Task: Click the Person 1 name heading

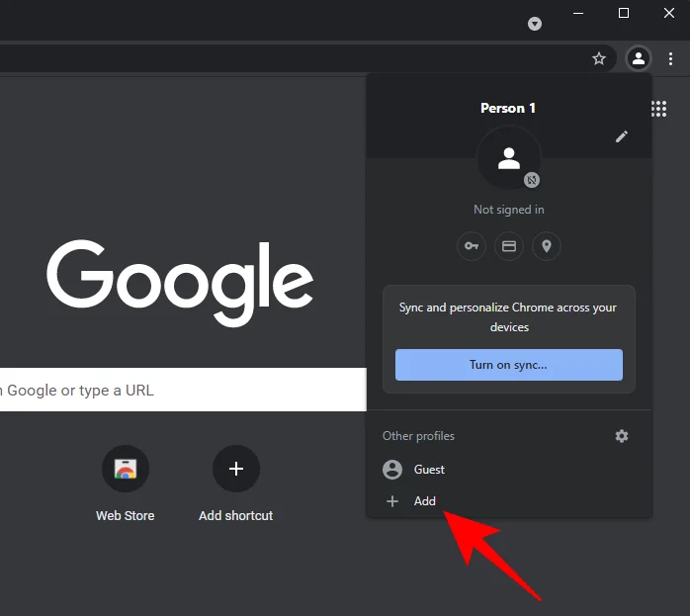Action: pyautogui.click(x=508, y=108)
